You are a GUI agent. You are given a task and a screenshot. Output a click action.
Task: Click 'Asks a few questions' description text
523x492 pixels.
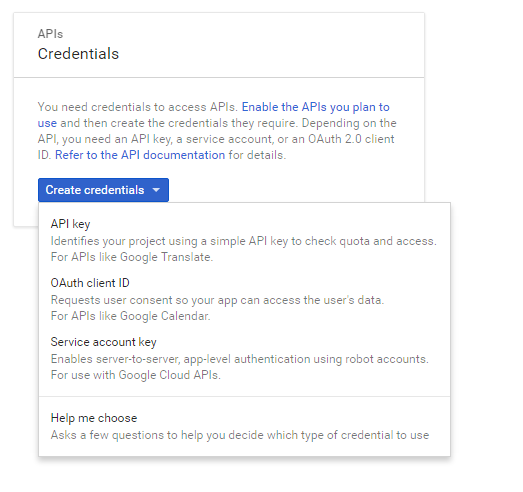coord(240,435)
